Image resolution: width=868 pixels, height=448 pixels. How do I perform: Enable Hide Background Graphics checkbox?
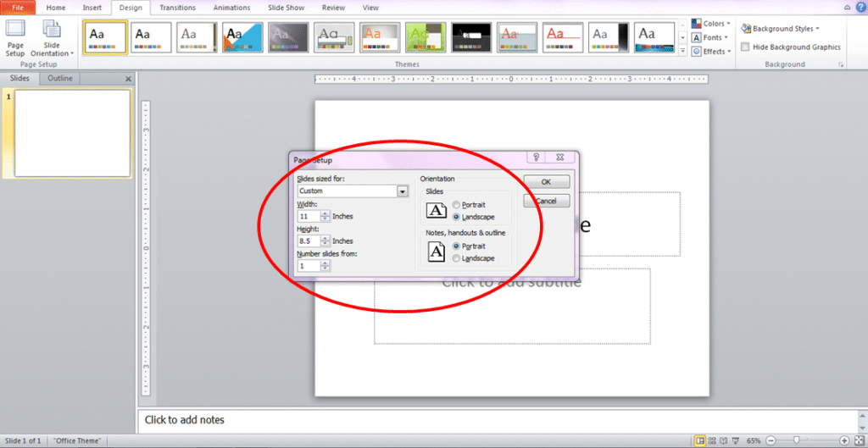tap(745, 47)
